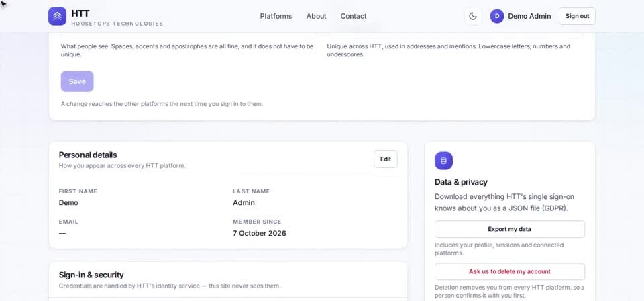
Task: Click the Demo Admin avatar circle
Action: coord(497,16)
